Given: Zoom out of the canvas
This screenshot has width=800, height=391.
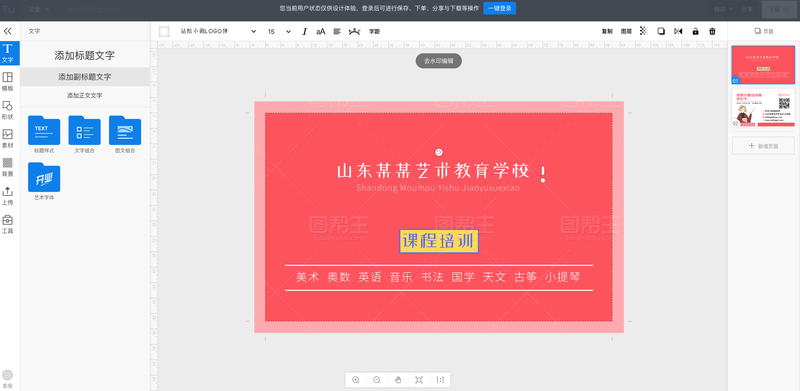Looking at the screenshot, I should point(377,380).
